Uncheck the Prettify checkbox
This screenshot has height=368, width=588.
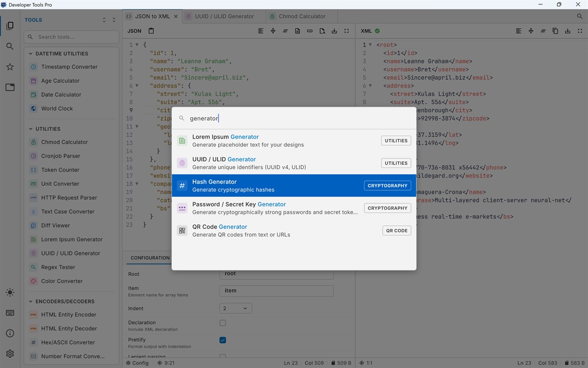[x=223, y=340]
